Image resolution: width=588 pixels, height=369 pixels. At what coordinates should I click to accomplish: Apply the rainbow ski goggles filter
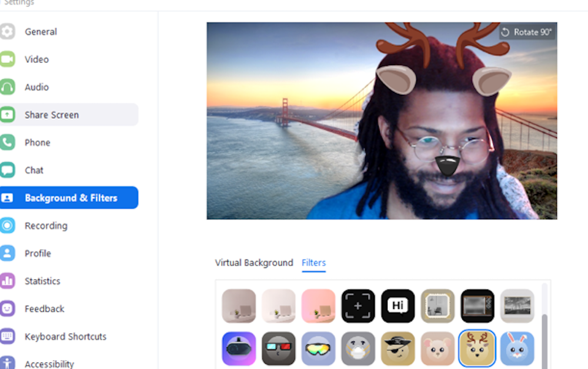[x=318, y=349]
